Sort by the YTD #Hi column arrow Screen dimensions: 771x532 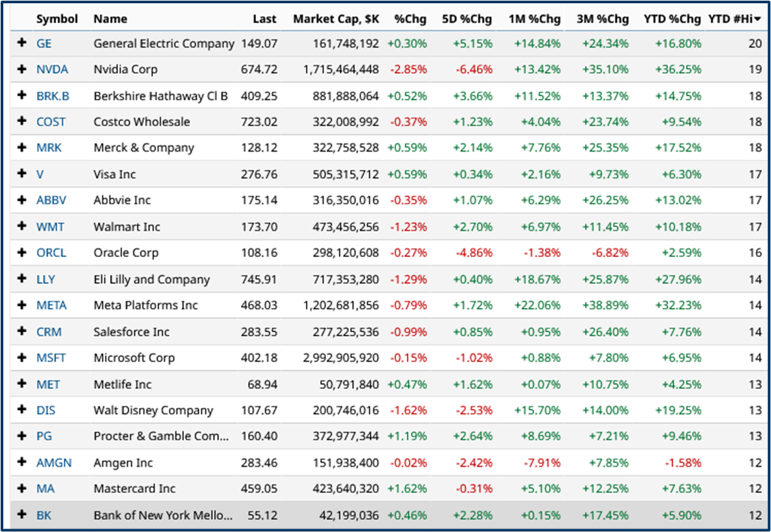[757, 19]
